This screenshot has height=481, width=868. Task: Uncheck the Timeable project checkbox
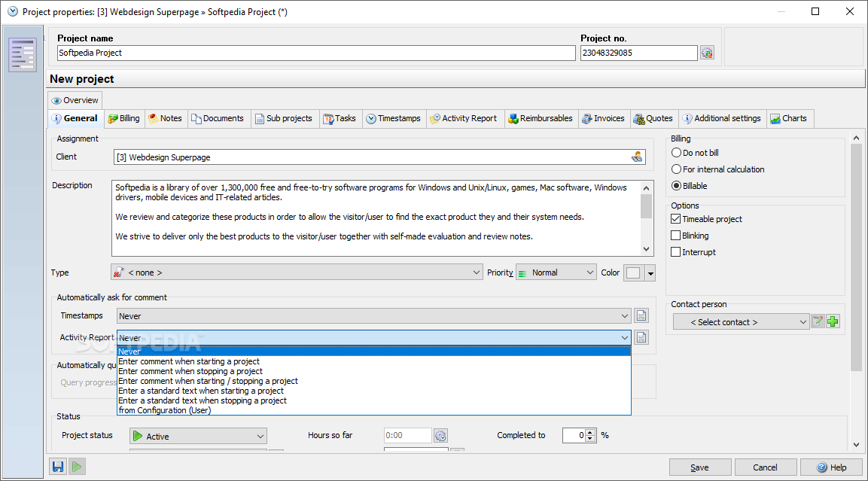tap(706, 219)
